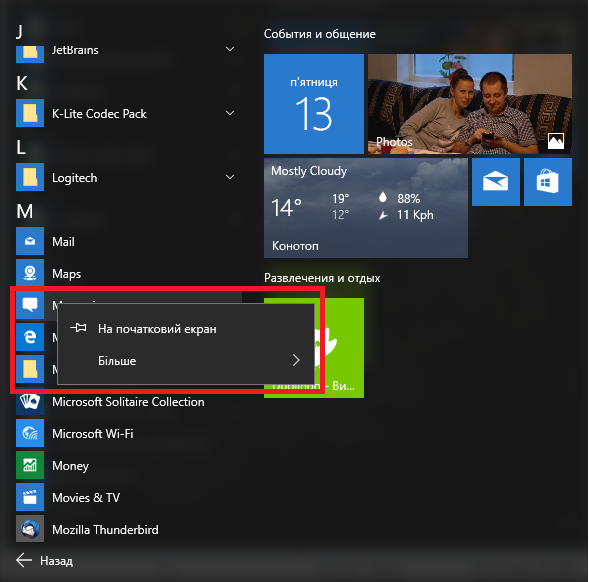The image size is (589, 582).
Task: Click the Money label
Action: click(x=70, y=466)
